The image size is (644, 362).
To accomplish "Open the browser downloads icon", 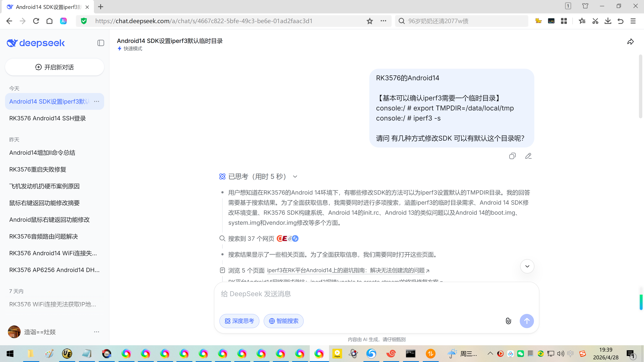I will coord(608,21).
